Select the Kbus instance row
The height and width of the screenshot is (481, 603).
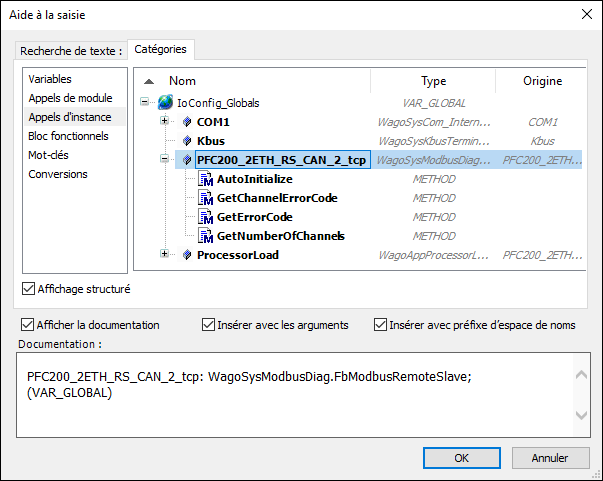point(211,141)
